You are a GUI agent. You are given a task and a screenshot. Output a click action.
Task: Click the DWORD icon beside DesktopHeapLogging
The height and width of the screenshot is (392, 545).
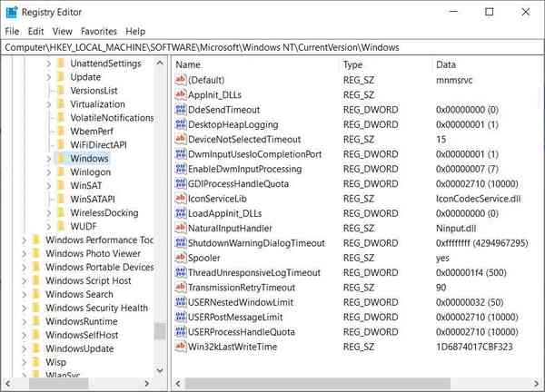181,124
